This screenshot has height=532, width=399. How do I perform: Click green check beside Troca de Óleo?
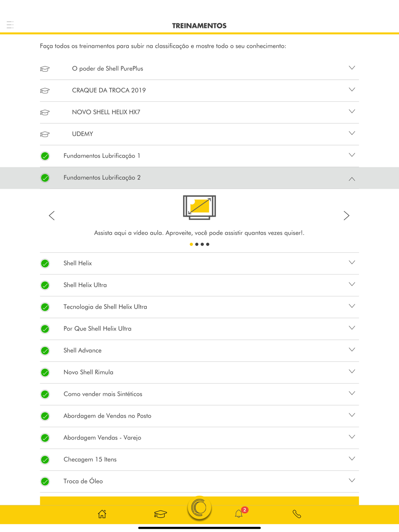click(45, 481)
